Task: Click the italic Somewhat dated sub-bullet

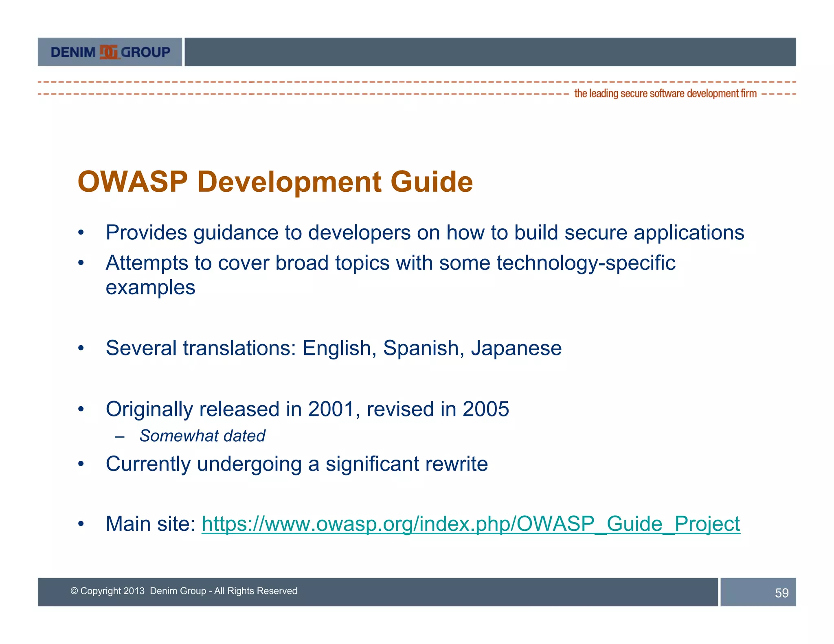Action: coord(202,436)
